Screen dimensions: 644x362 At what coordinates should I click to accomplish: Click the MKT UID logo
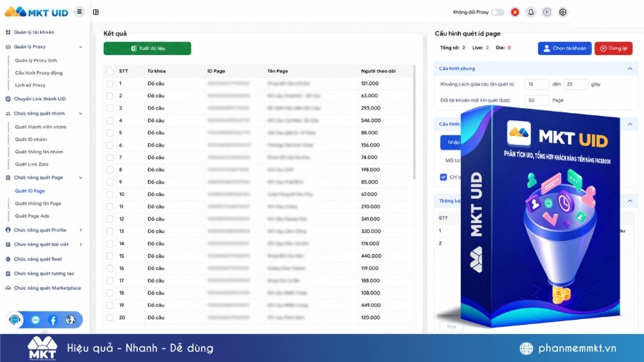coord(36,12)
